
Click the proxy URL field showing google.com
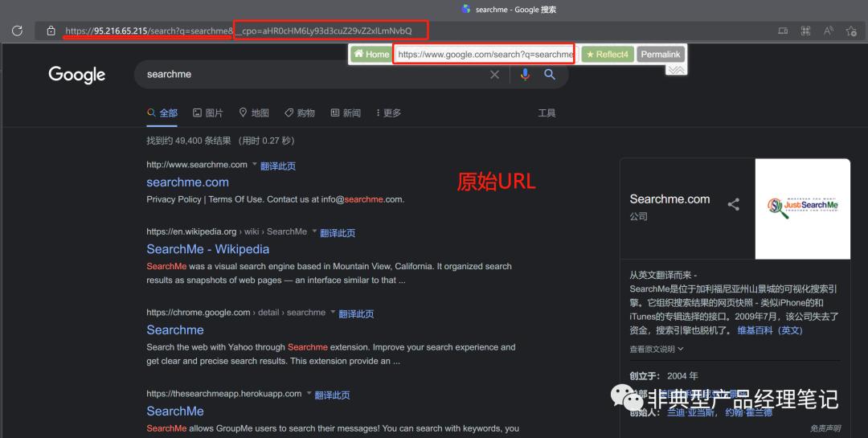coord(485,55)
